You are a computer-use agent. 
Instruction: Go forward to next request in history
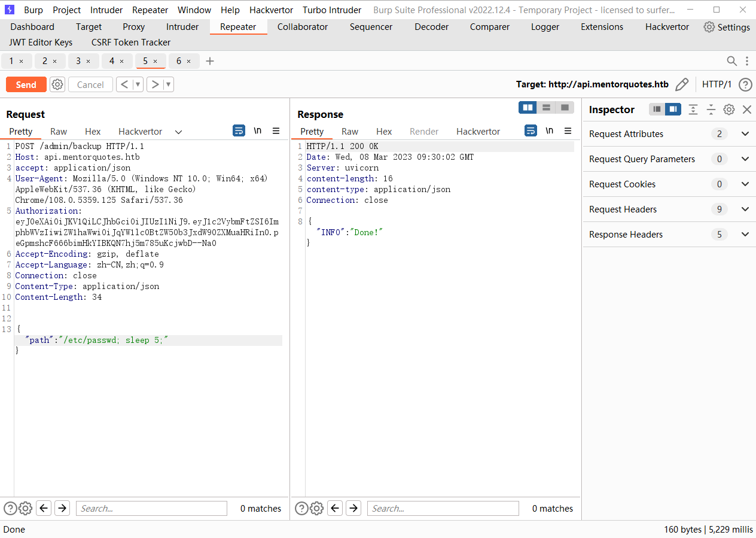[x=155, y=84]
